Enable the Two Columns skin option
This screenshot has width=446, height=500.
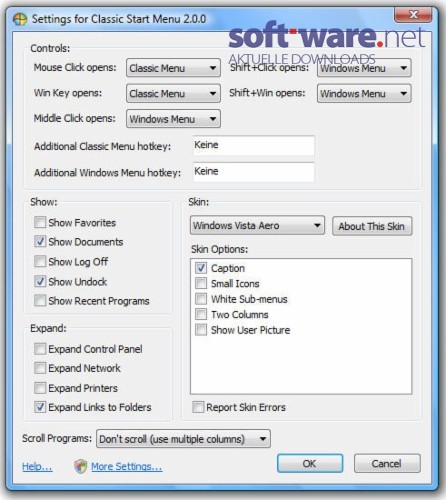tap(201, 314)
